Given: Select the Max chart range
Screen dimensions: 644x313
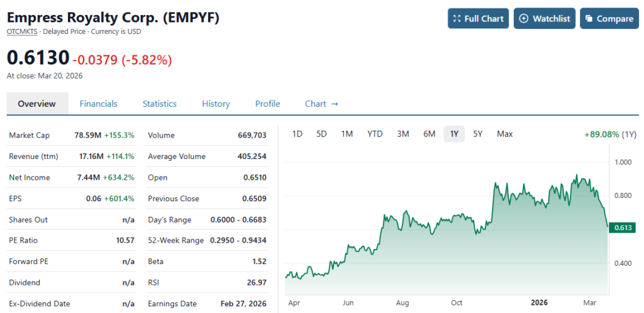Looking at the screenshot, I should (x=504, y=134).
